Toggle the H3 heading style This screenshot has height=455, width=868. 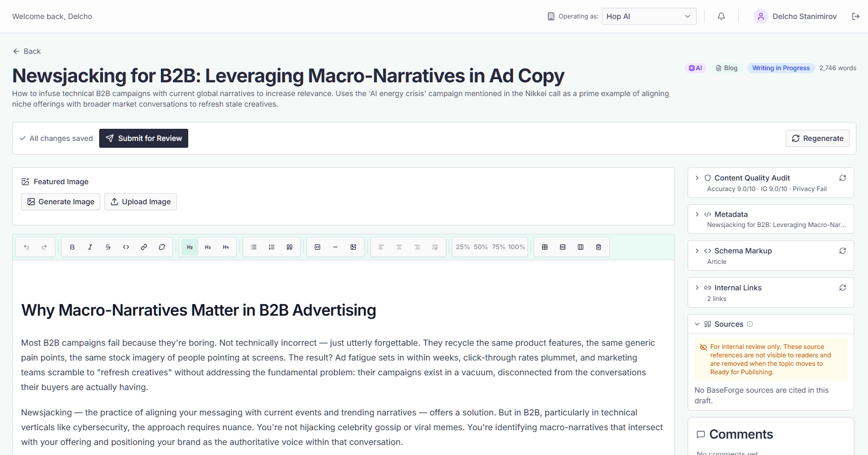click(208, 247)
